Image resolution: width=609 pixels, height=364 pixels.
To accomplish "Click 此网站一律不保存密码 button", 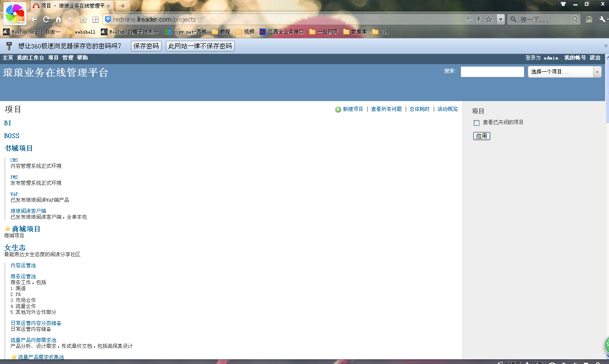I will tap(200, 46).
